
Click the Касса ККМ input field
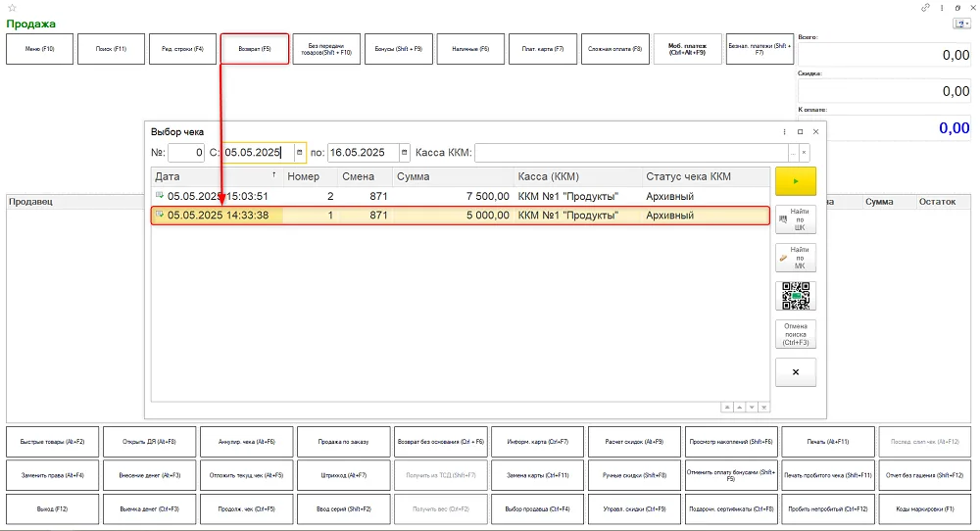(631, 153)
